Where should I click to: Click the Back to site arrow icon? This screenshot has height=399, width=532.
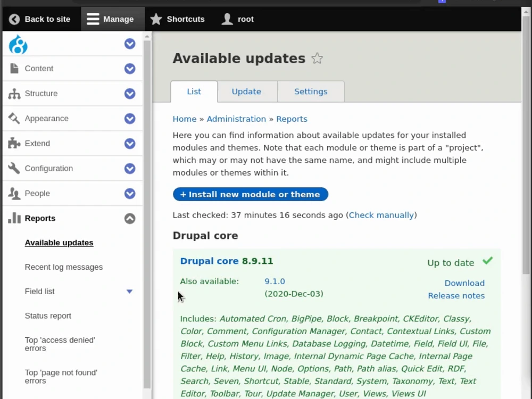[14, 19]
